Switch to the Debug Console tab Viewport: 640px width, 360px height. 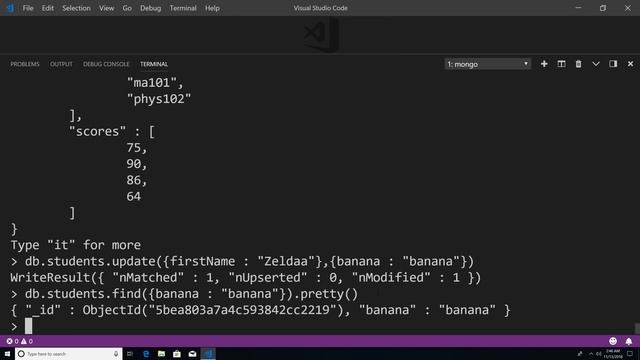click(x=106, y=64)
